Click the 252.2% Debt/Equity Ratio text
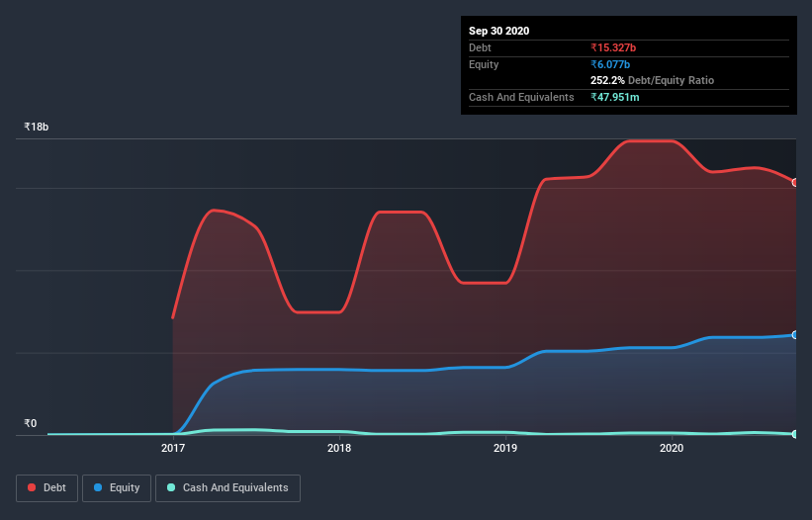Image resolution: width=812 pixels, height=520 pixels. [652, 80]
